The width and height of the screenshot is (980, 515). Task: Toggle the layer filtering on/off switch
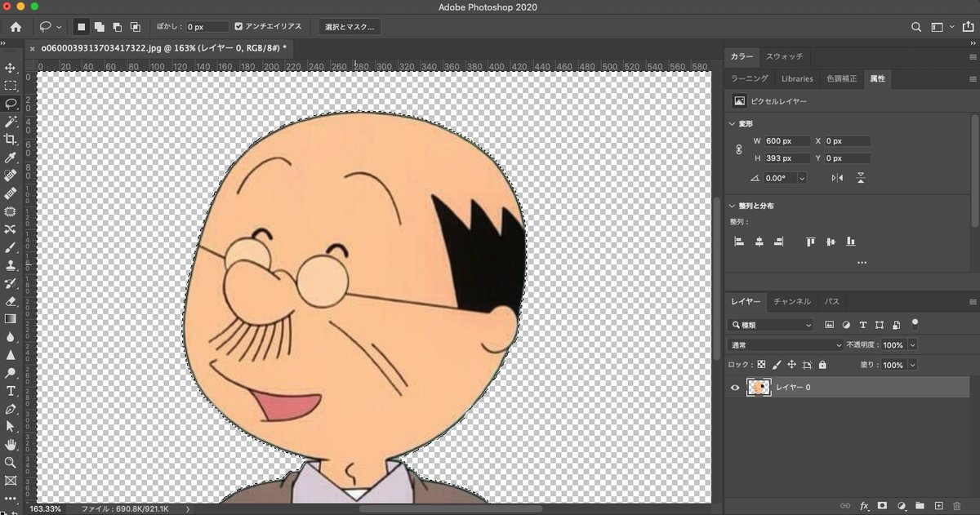[x=915, y=323]
